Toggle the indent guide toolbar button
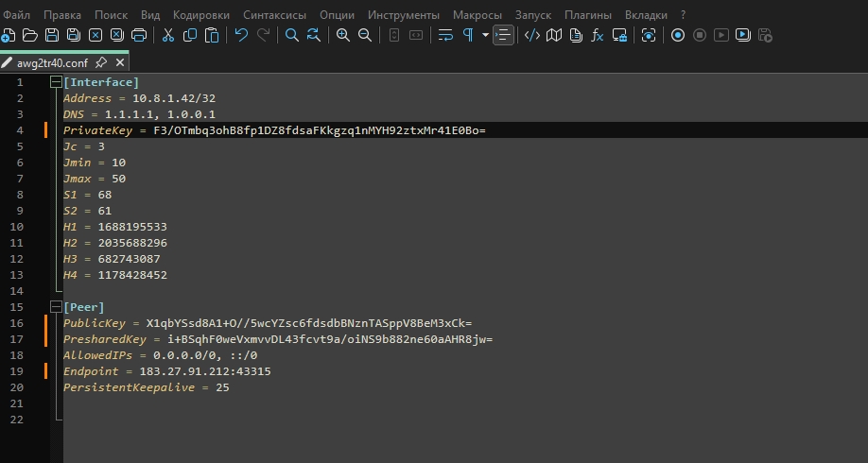 pos(504,36)
